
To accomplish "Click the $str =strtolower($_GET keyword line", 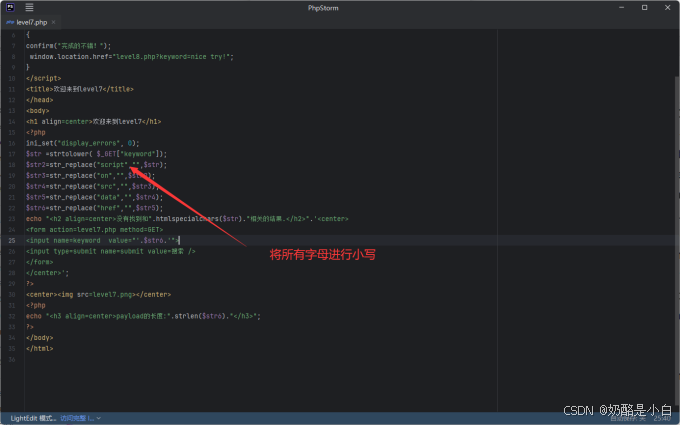I will [96, 154].
